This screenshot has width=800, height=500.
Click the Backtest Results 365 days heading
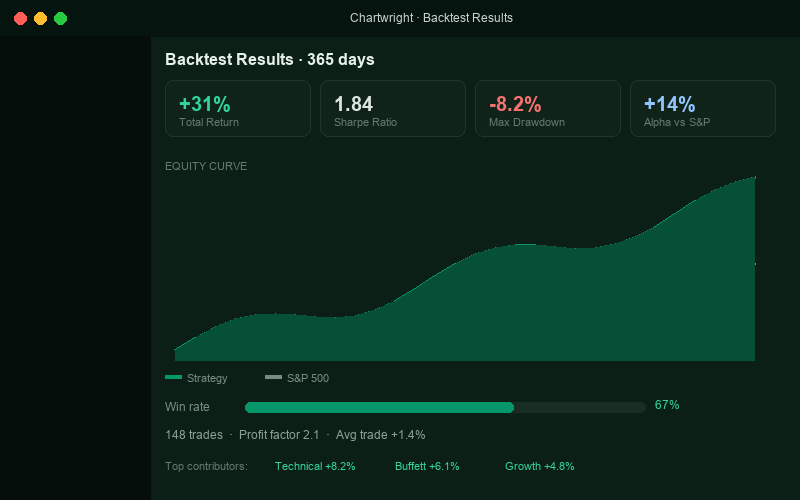(x=270, y=60)
